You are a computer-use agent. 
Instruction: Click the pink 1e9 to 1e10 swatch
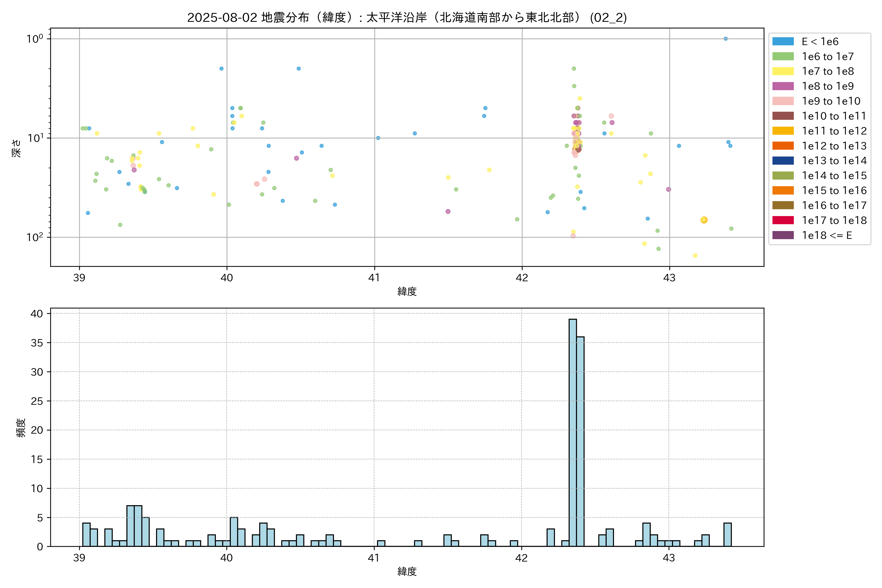[x=783, y=101]
